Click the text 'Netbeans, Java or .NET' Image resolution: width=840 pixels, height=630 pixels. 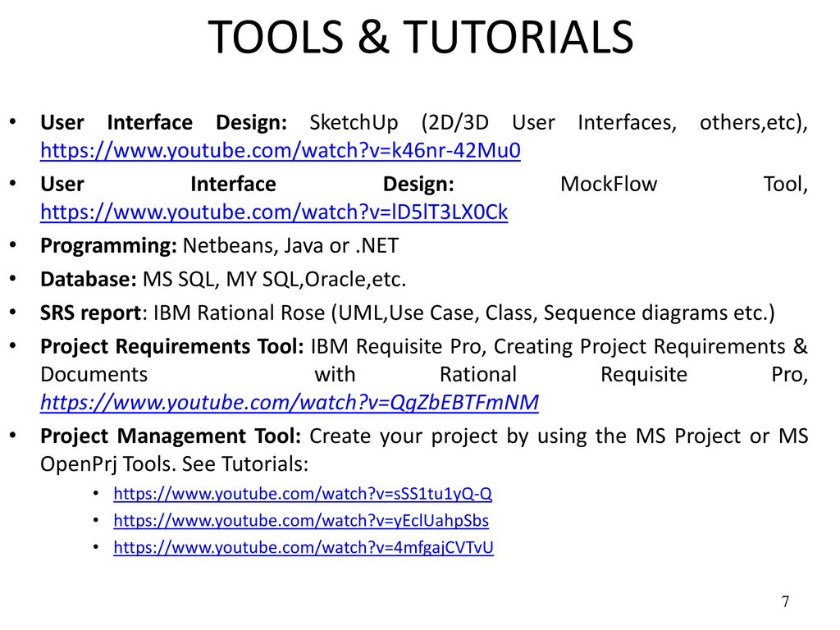pyautogui.click(x=291, y=246)
